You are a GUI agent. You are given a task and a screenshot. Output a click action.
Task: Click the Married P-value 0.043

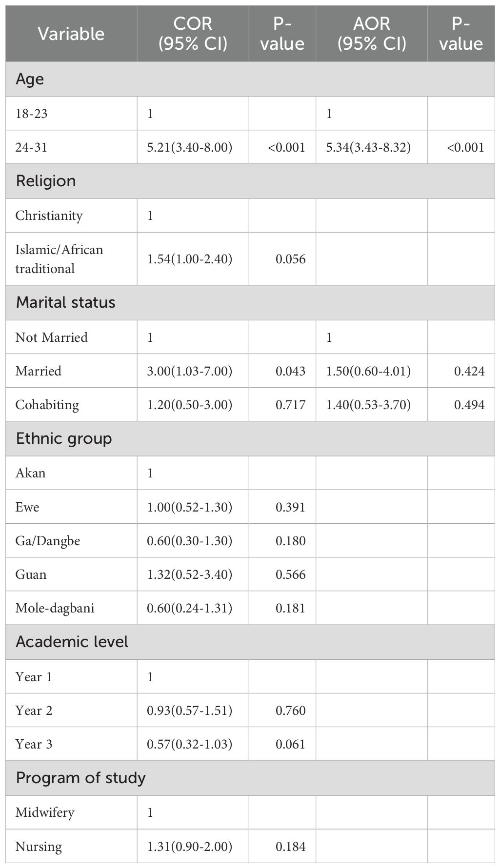[x=290, y=371]
